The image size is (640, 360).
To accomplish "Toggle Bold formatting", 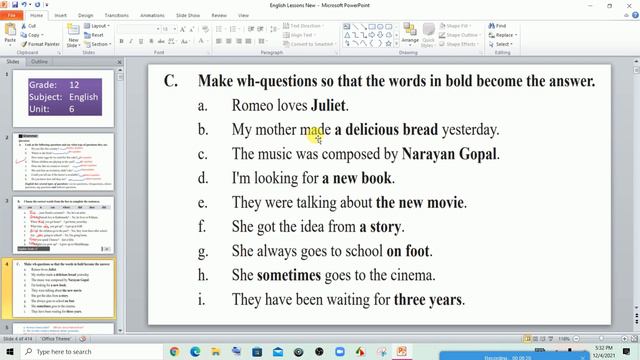I will [x=121, y=41].
